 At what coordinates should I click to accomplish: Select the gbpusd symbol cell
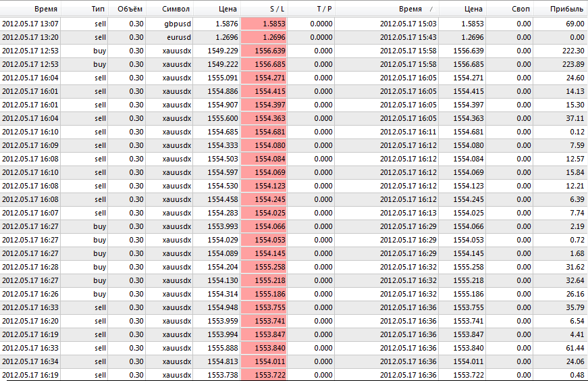(178, 24)
